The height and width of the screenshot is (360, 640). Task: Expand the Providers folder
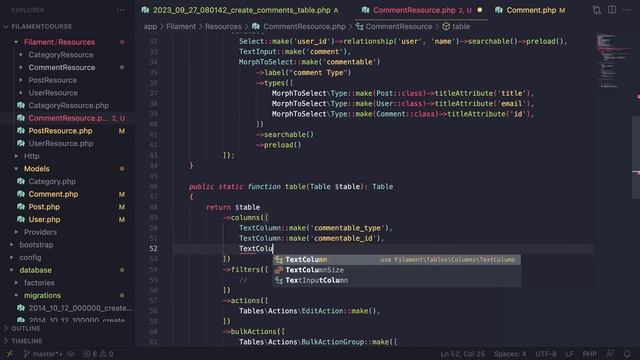coord(16,232)
